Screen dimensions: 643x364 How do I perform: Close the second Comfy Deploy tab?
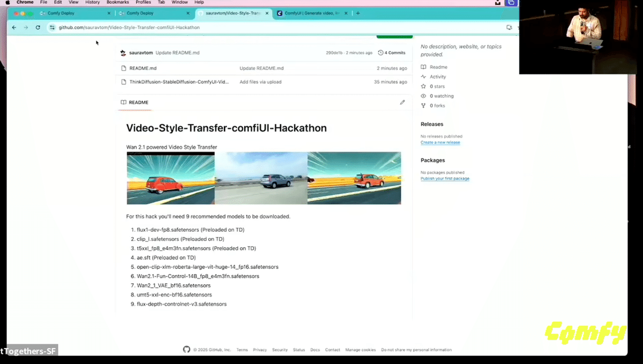tap(187, 13)
